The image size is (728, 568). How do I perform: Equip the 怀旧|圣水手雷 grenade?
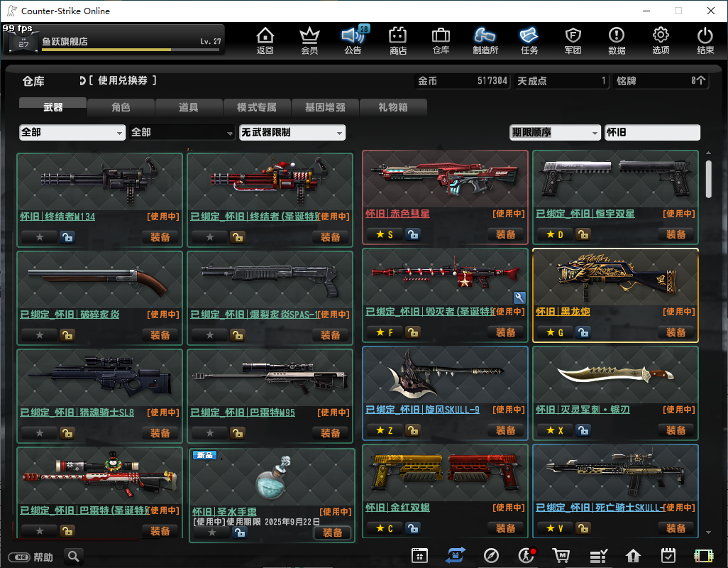tap(333, 532)
